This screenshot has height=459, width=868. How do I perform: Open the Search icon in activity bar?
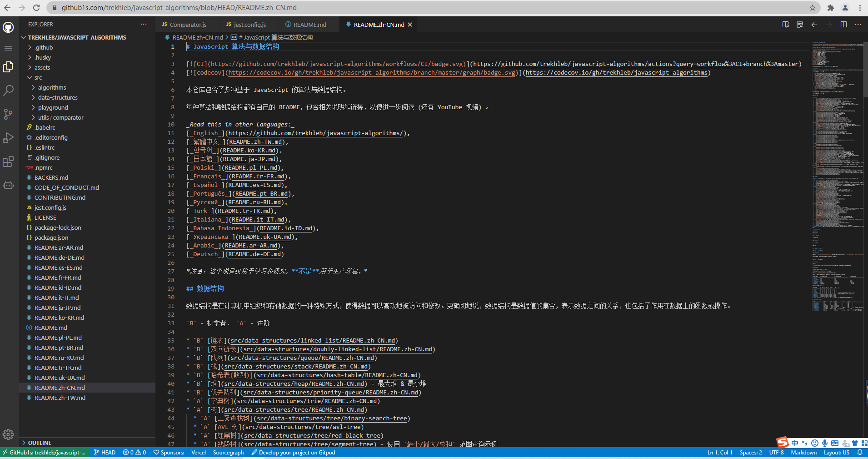point(8,90)
